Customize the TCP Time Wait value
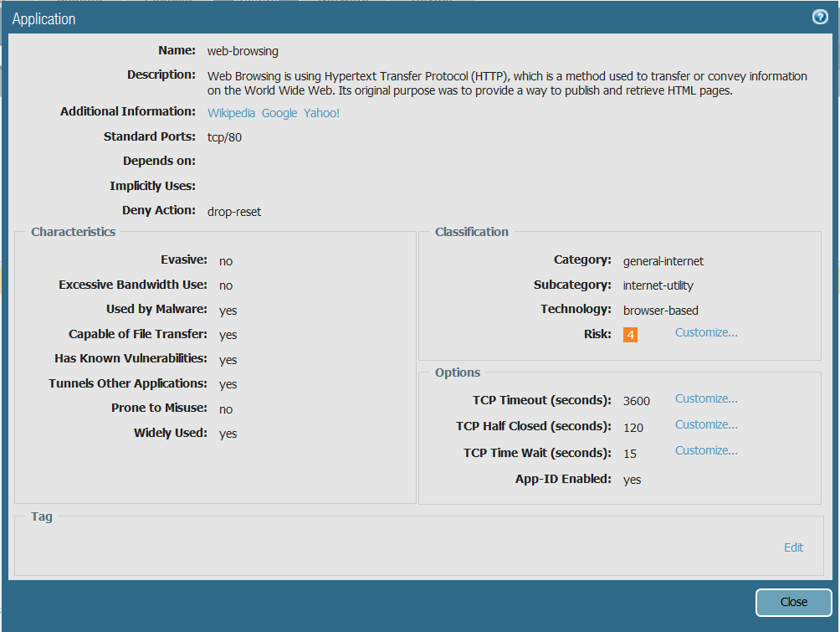Screen dimensions: 840x632 coord(706,451)
